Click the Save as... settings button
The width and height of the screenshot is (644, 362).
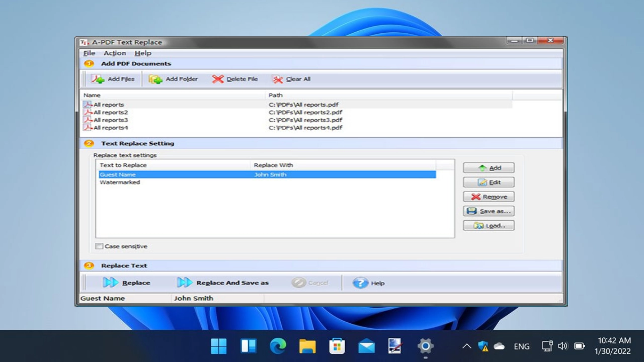(x=489, y=211)
